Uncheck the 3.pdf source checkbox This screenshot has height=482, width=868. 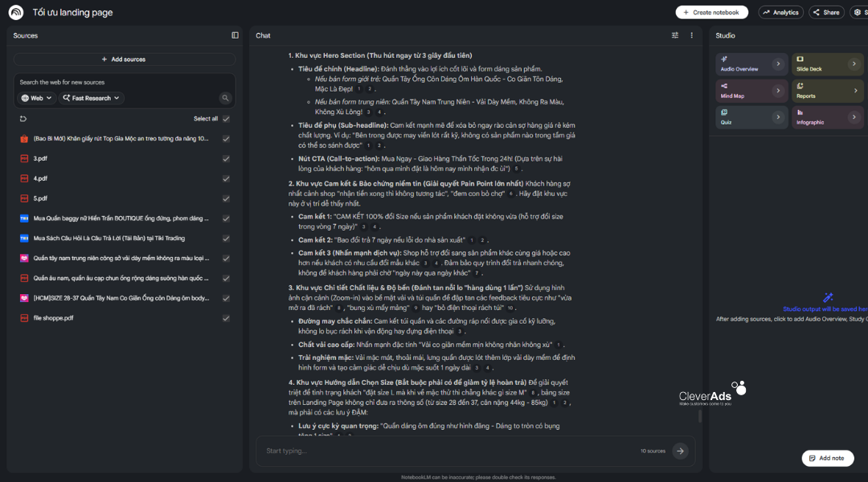(x=226, y=159)
